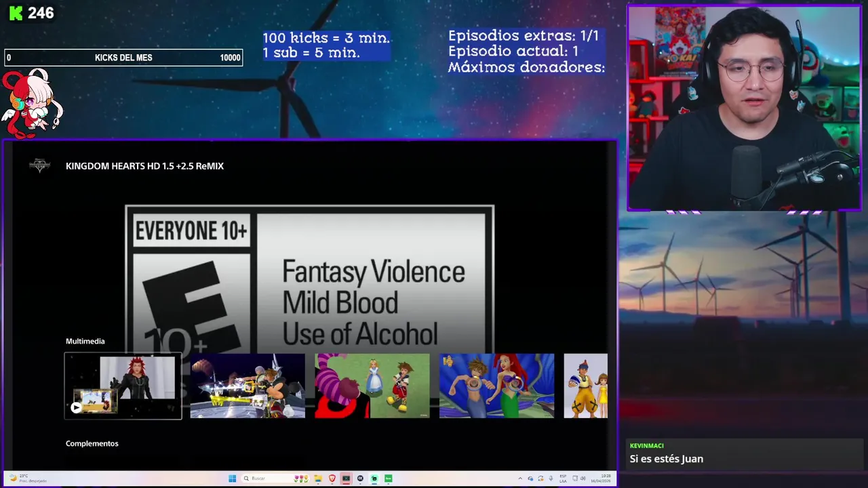Click the KINGDOM HEARTS HD 1.5 +2.5 ReMIX title
Image resolution: width=868 pixels, height=488 pixels.
point(144,166)
